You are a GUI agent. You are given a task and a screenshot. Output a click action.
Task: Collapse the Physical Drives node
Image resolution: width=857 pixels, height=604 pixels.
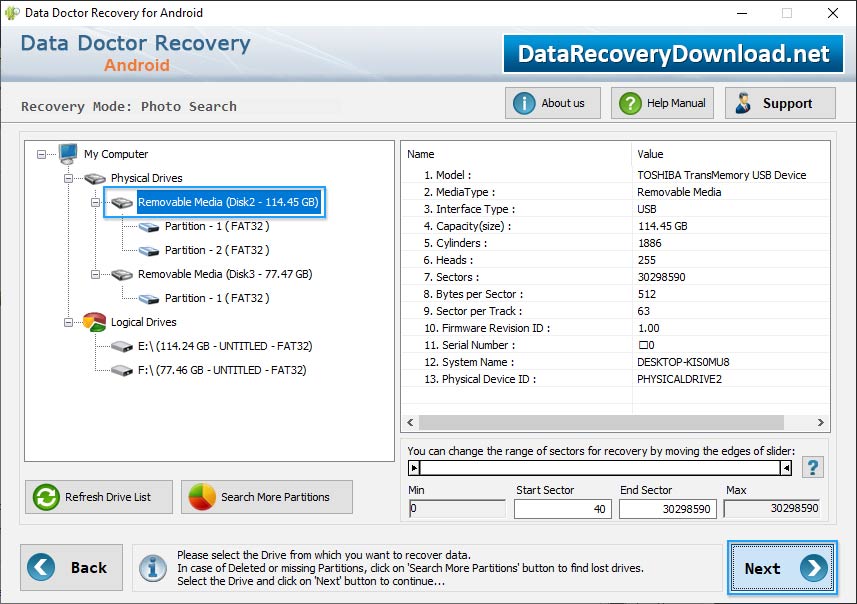(68, 178)
